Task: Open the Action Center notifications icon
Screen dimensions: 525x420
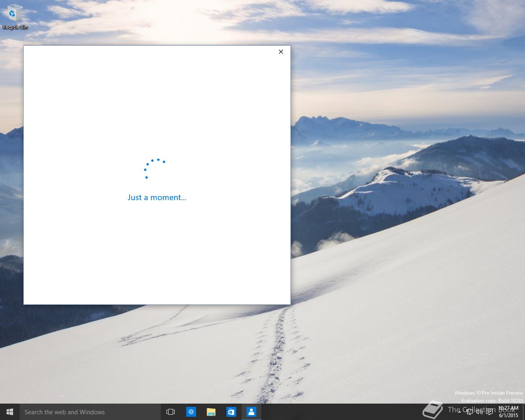Action: [489, 412]
